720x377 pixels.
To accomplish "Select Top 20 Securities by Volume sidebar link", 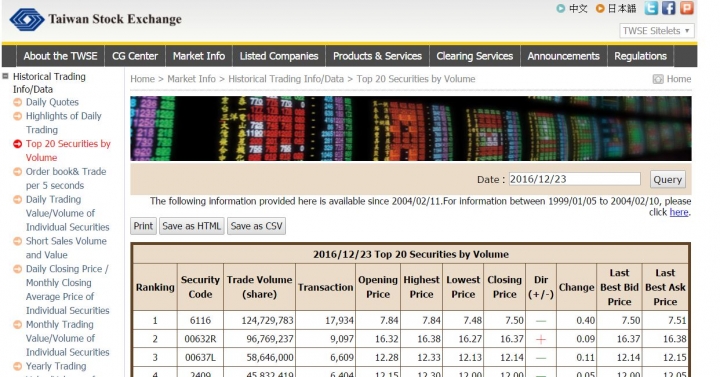I will click(68, 151).
